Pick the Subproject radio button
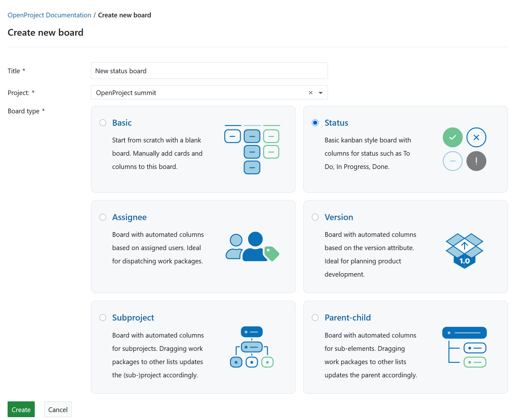 coord(103,318)
